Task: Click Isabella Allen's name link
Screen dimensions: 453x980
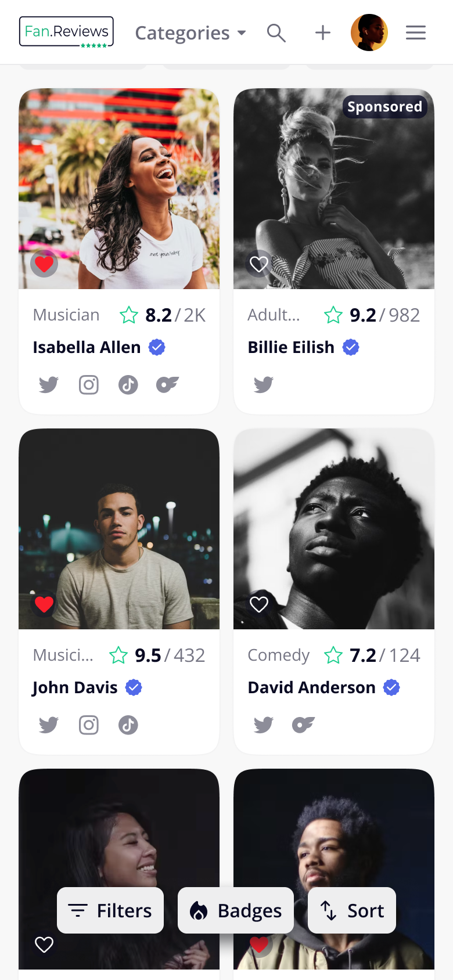Action: 86,347
